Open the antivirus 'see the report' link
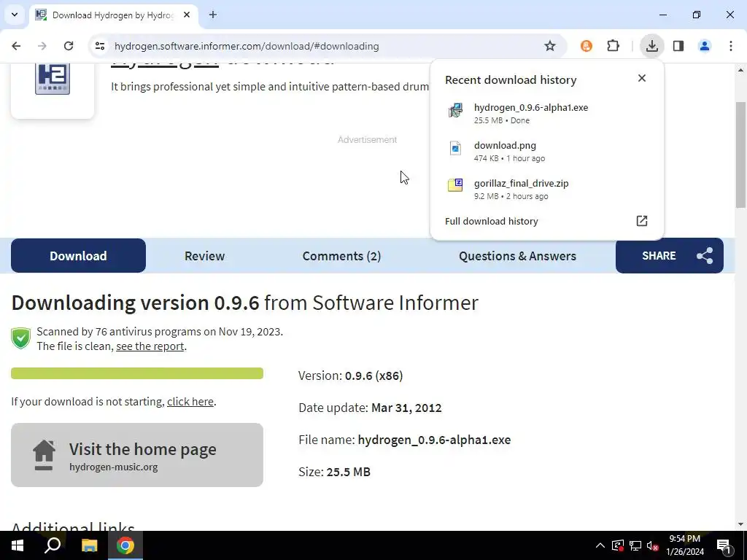747x560 pixels. 150,346
